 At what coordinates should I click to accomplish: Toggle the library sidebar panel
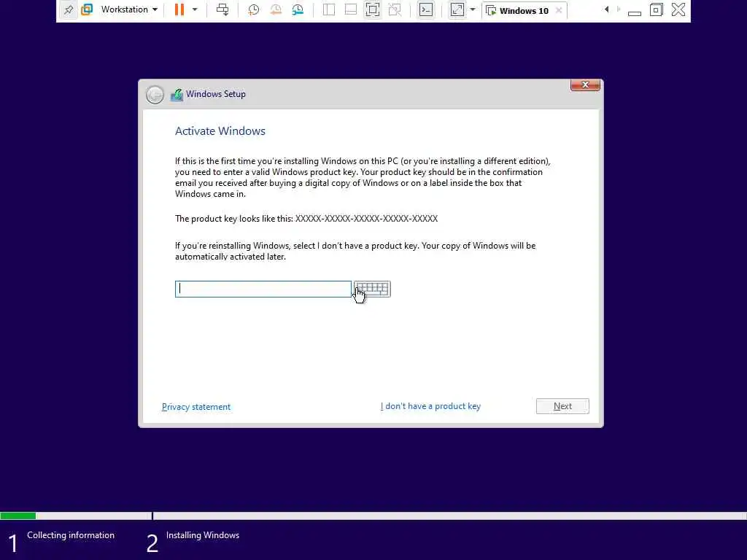(329, 10)
